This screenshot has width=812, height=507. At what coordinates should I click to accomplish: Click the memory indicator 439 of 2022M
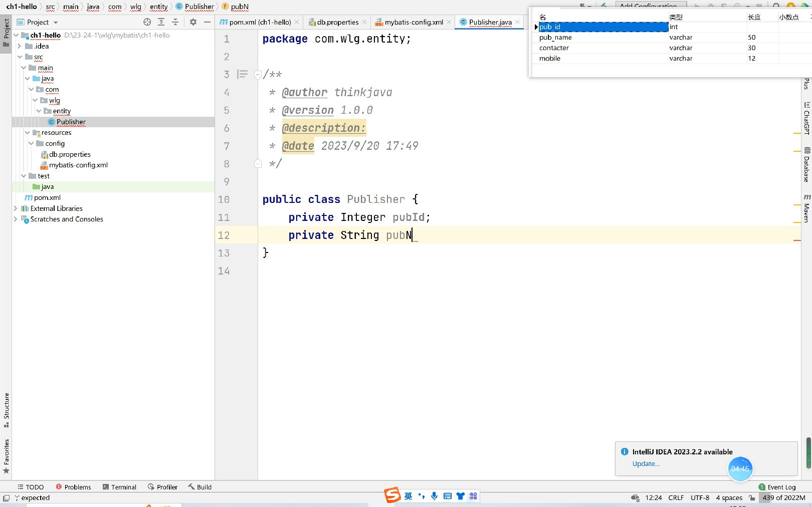coord(784,498)
